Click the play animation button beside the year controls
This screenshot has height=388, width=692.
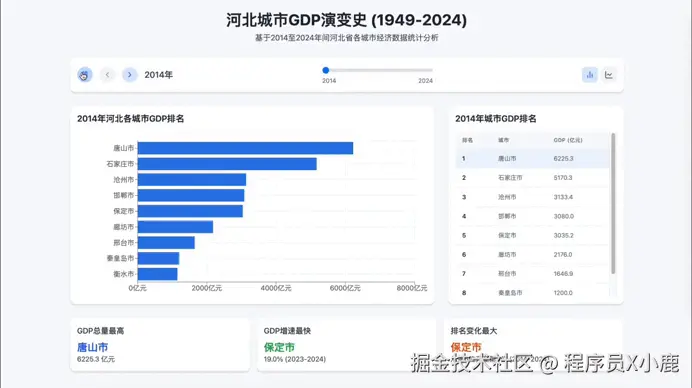85,75
